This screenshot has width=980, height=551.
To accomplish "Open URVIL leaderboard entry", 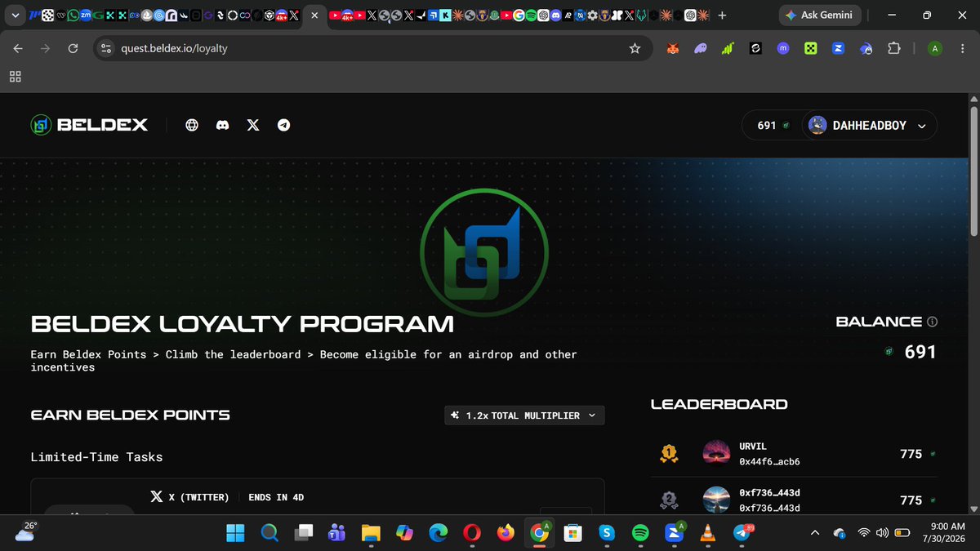I will (795, 453).
